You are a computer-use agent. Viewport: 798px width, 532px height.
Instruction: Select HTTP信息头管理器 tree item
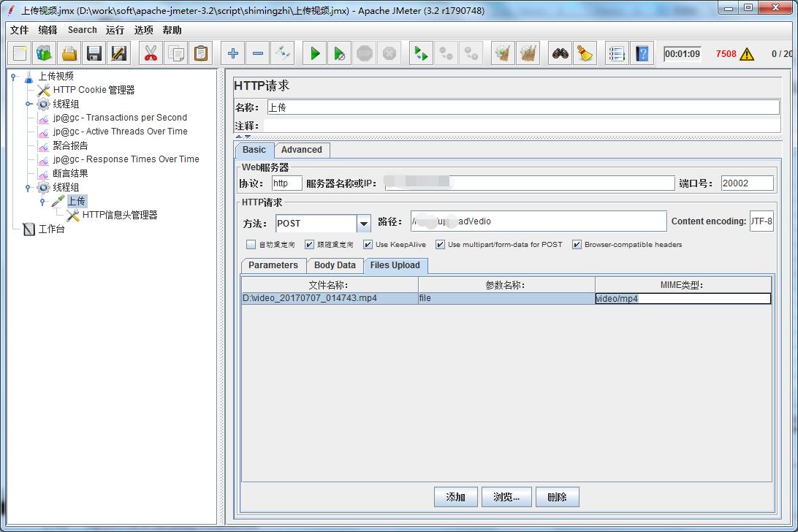pos(120,216)
